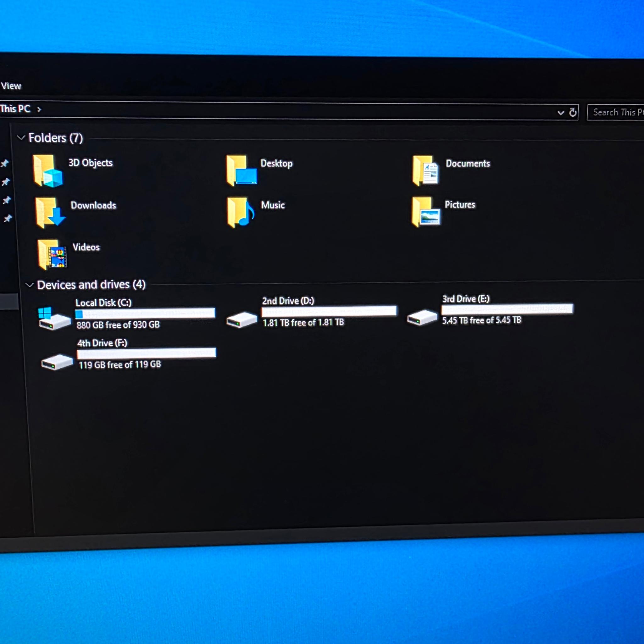The height and width of the screenshot is (644, 644).
Task: Open the 3D Objects folder icon
Action: (48, 170)
